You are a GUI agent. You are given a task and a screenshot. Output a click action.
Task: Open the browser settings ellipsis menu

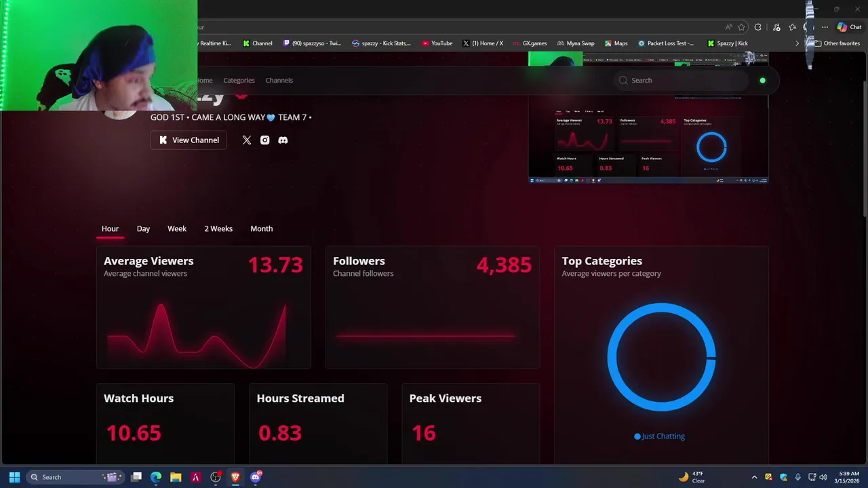pyautogui.click(x=825, y=27)
